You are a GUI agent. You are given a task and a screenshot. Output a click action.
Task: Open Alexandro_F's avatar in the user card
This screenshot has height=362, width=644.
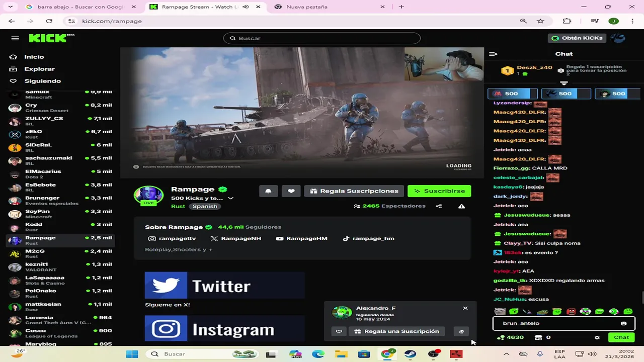(342, 312)
